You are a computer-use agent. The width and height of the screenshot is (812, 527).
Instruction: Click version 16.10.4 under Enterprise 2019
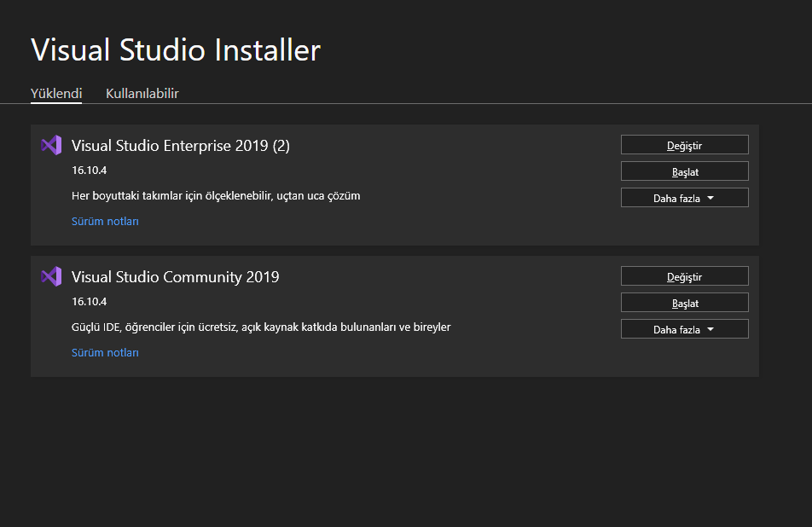point(89,171)
